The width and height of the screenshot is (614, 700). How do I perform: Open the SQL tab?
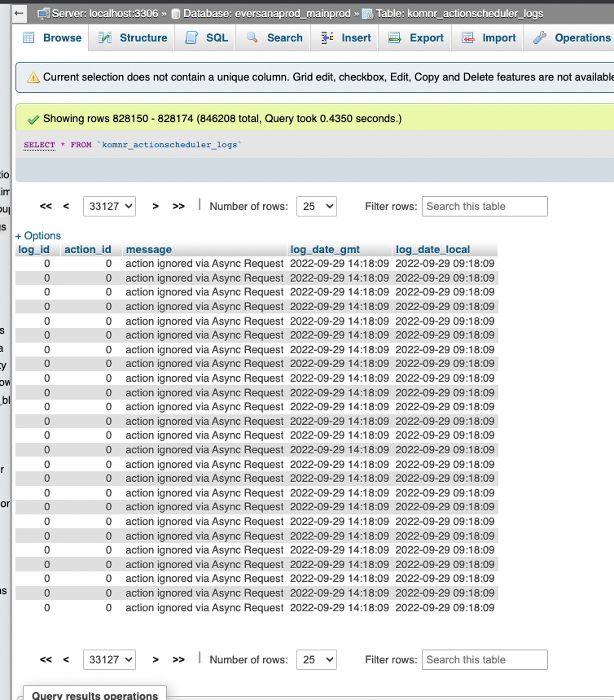pyautogui.click(x=207, y=38)
